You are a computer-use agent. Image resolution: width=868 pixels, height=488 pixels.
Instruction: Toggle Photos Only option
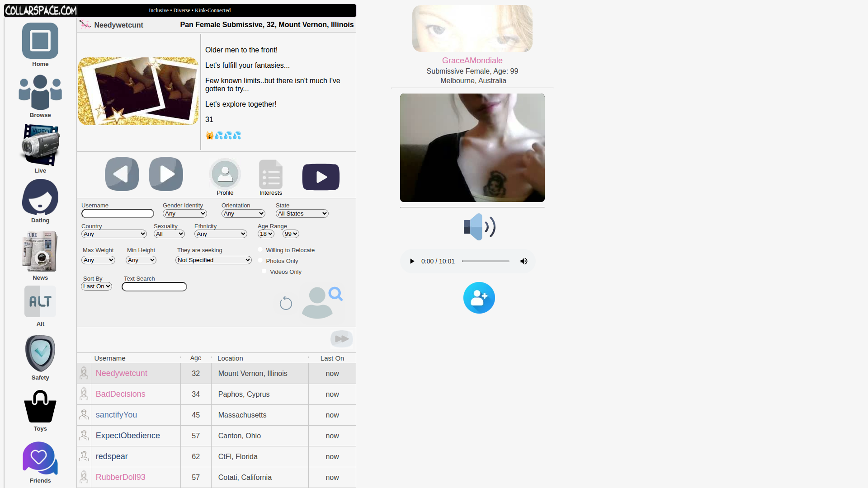[260, 260]
